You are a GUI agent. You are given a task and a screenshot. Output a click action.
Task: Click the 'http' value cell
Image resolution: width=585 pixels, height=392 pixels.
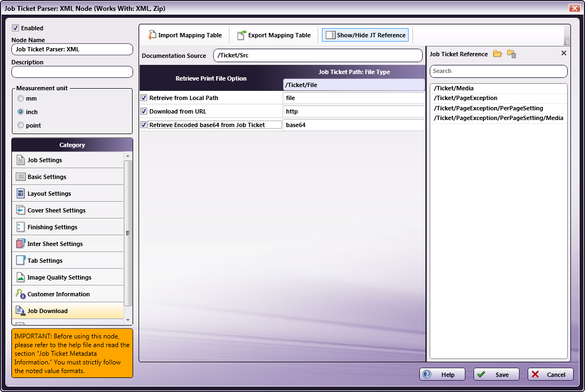coord(354,111)
